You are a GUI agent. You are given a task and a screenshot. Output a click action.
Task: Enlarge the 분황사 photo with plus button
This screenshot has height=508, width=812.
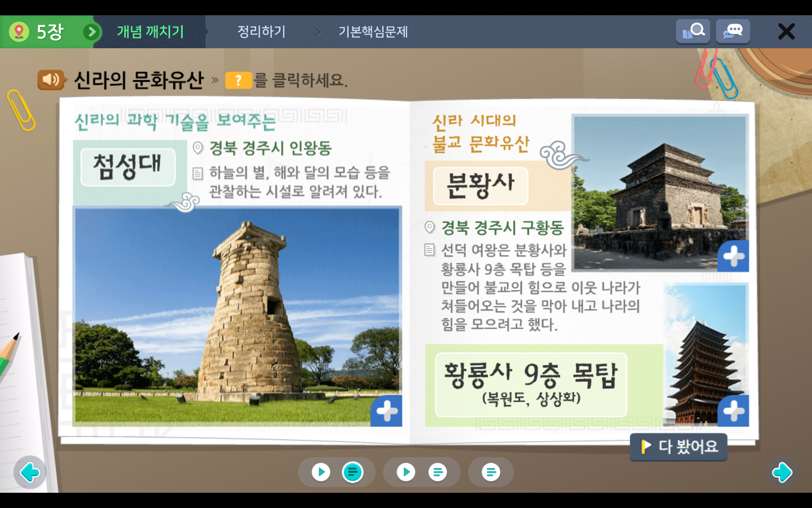[x=733, y=256]
